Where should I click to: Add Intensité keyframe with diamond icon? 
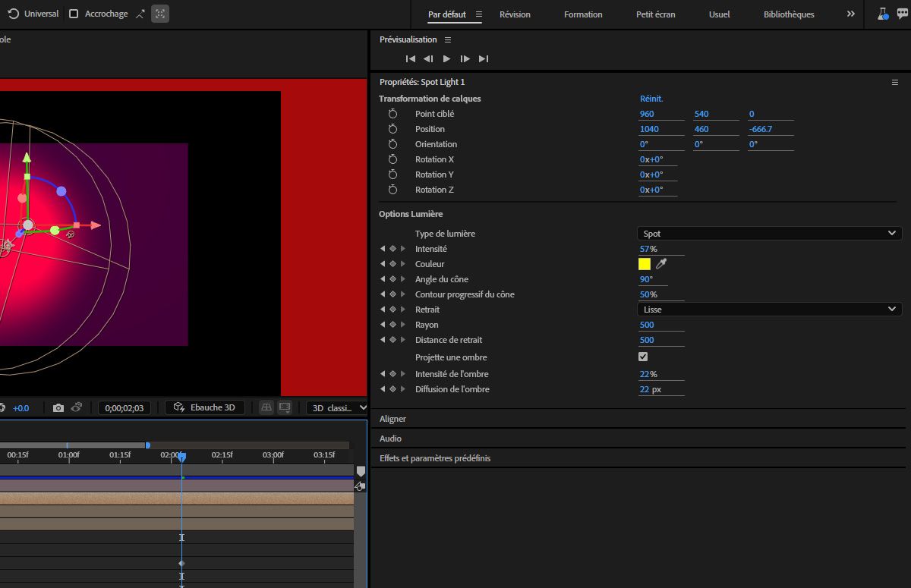pos(392,249)
